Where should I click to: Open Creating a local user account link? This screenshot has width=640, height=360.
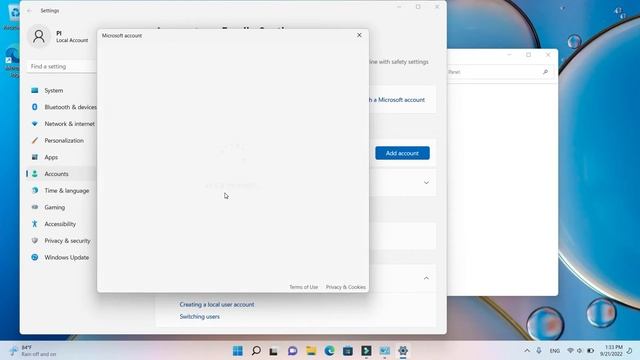click(217, 304)
